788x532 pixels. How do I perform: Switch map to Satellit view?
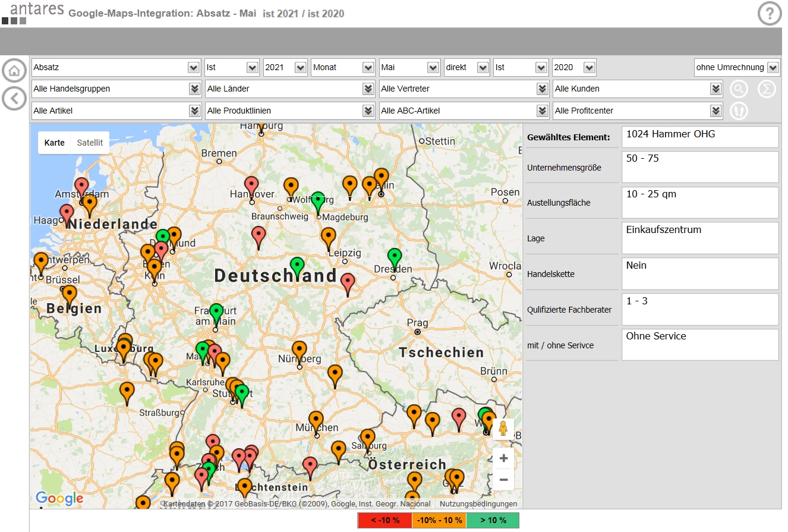(90, 143)
